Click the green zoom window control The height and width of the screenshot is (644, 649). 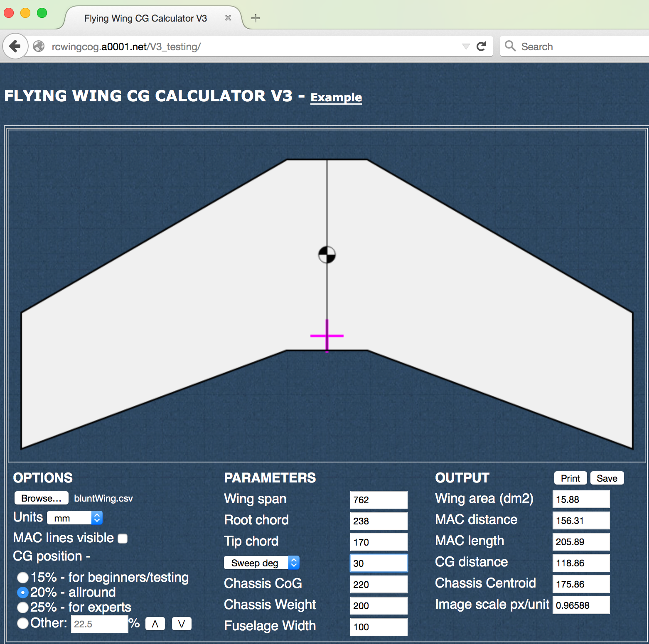(x=42, y=13)
